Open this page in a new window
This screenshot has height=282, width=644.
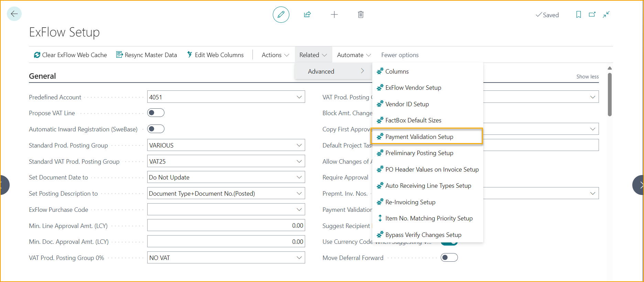pos(592,14)
